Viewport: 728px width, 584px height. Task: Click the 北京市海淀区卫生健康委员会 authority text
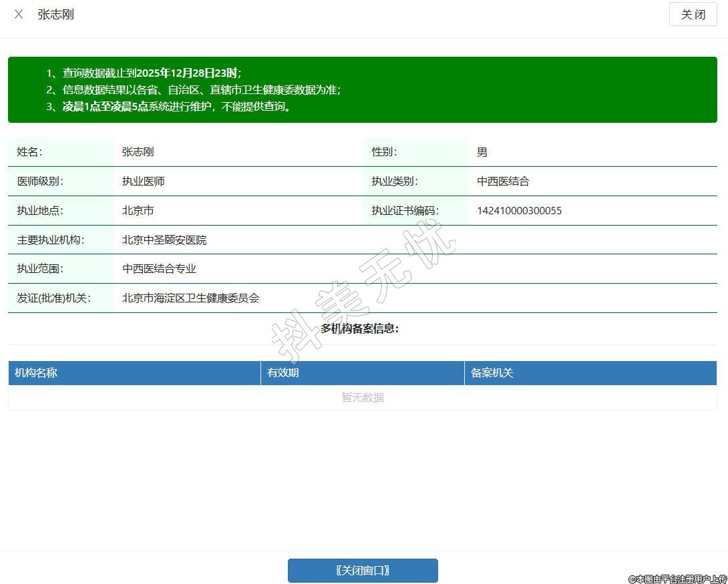click(x=190, y=298)
